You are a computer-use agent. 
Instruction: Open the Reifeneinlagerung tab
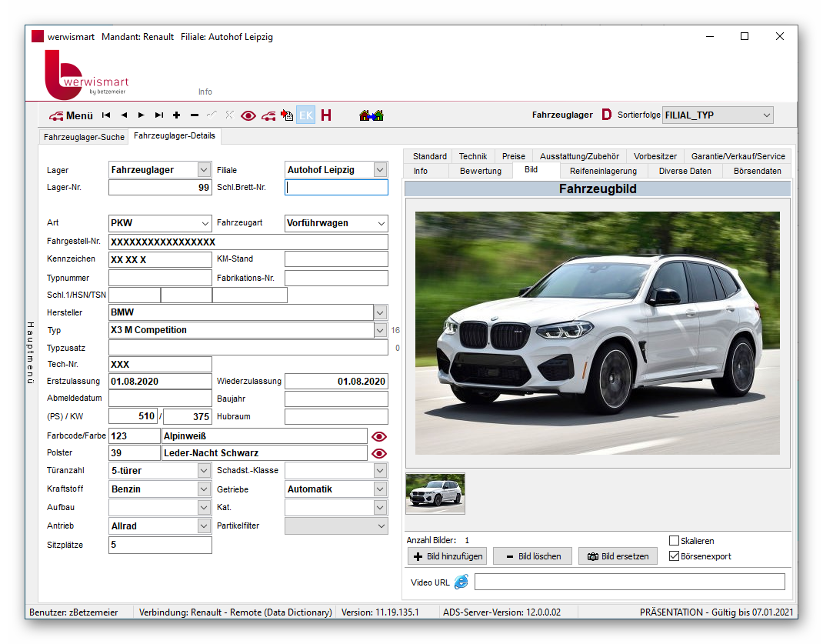(x=603, y=171)
